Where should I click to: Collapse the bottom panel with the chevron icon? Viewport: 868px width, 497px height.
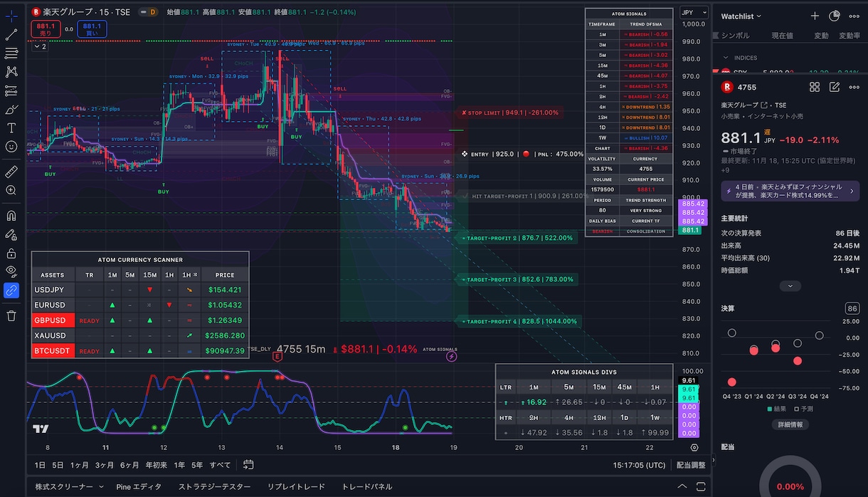pyautogui.click(x=682, y=486)
